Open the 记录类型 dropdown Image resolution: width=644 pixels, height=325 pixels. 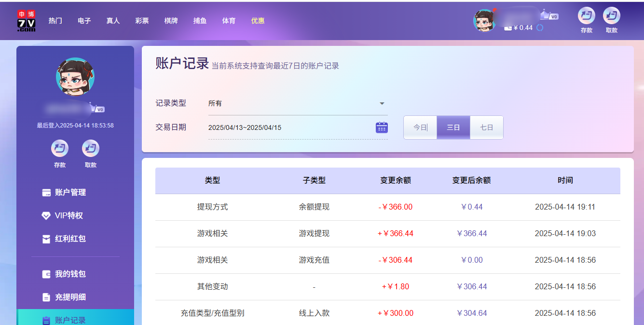click(382, 103)
